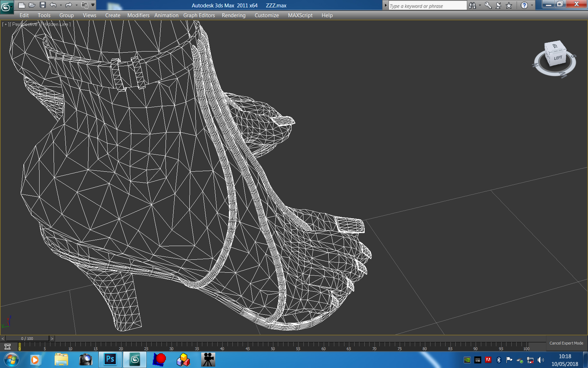Expand the Help question mark dropdown arrow
The height and width of the screenshot is (368, 588).
532,5
